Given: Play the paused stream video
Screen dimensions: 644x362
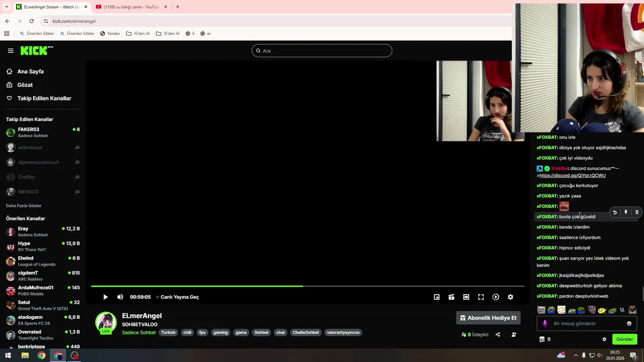Looking at the screenshot, I should 105,297.
